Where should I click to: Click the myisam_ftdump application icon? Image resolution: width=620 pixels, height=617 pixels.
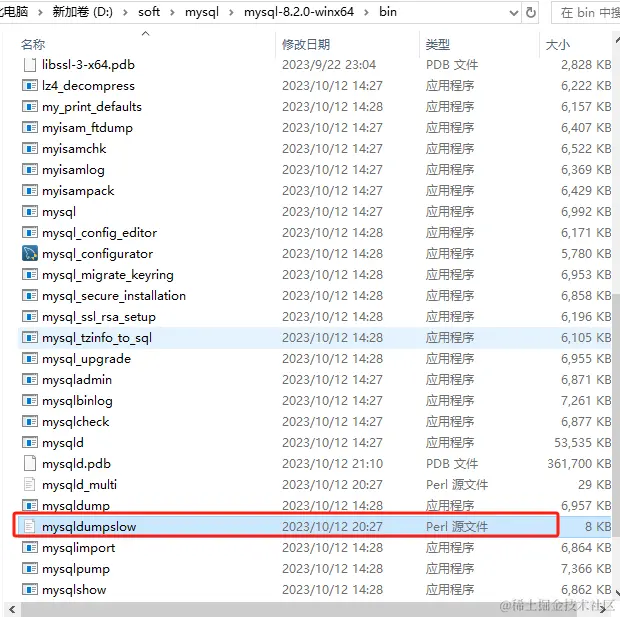(30, 127)
